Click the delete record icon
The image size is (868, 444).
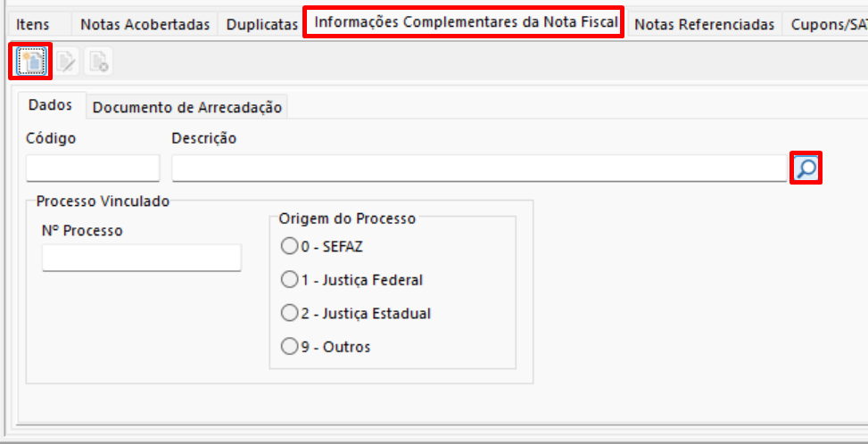(x=98, y=62)
